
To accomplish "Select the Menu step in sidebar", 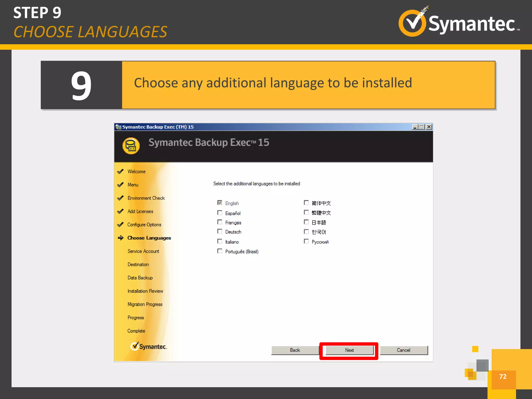I will pos(133,185).
